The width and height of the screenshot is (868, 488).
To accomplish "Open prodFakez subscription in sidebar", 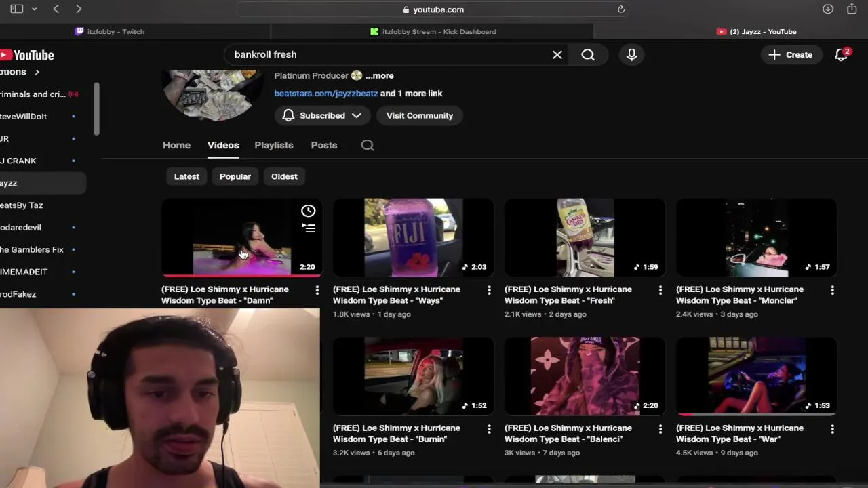I will pyautogui.click(x=39, y=294).
